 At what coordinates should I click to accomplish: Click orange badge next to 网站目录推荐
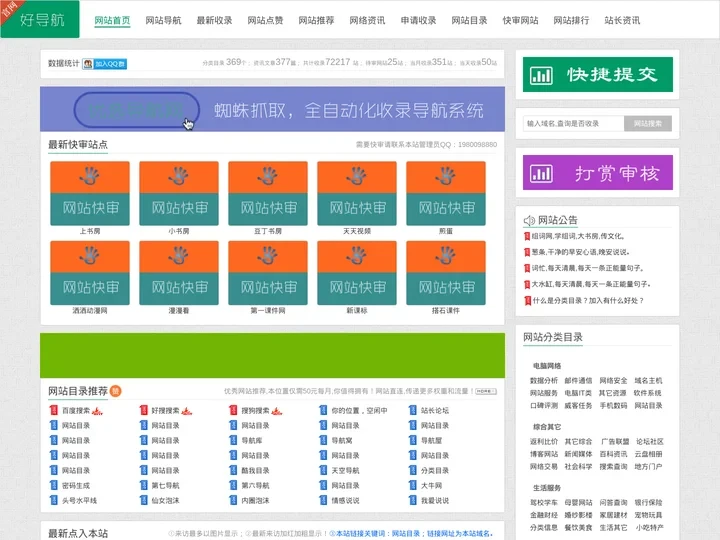(116, 391)
